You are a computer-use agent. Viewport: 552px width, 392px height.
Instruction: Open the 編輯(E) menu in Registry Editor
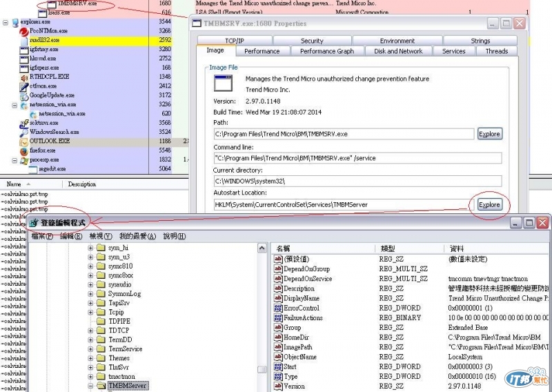tap(71, 236)
